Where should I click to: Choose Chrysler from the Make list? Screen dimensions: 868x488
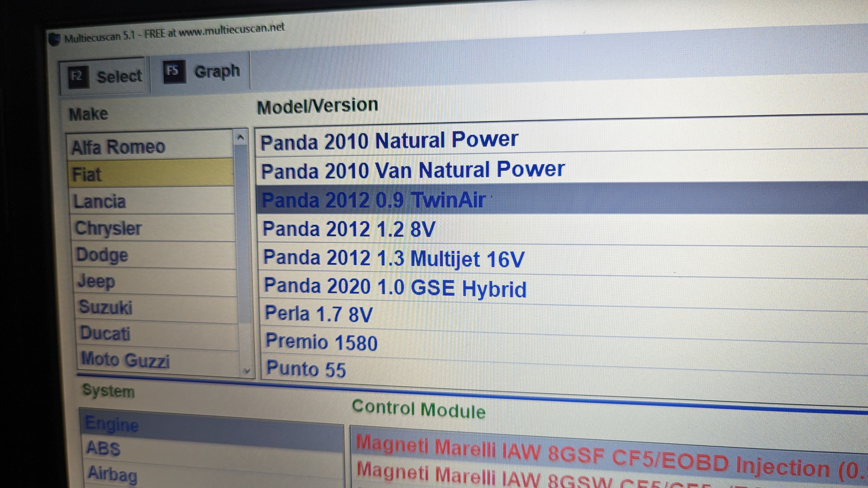[154, 228]
